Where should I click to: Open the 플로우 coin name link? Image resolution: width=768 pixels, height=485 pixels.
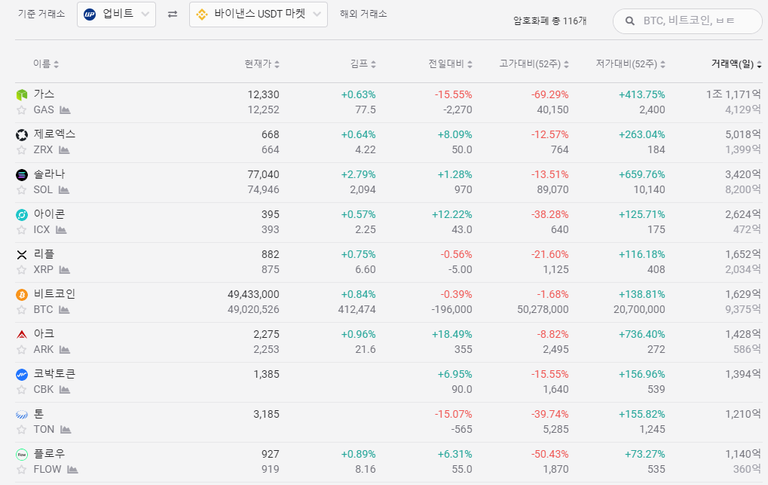[49, 454]
